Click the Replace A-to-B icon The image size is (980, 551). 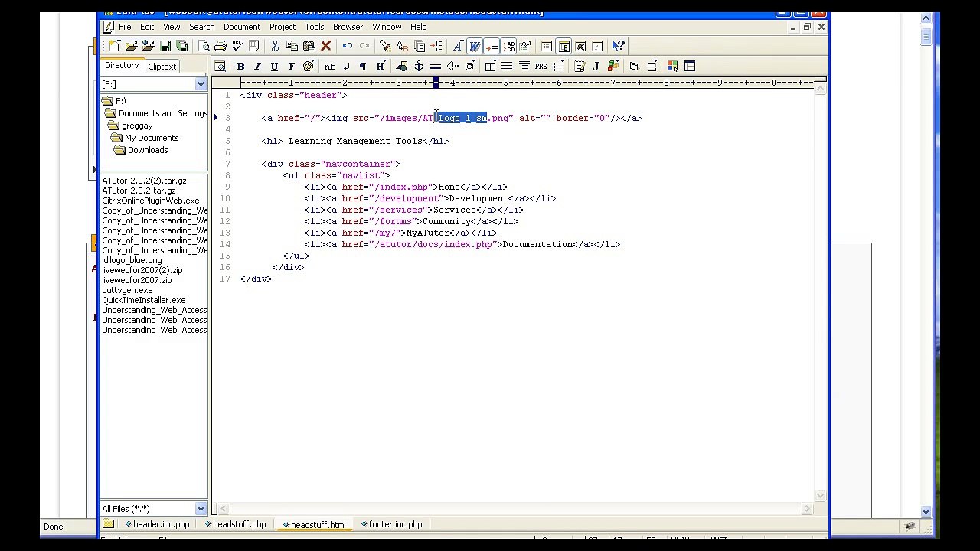pos(402,46)
